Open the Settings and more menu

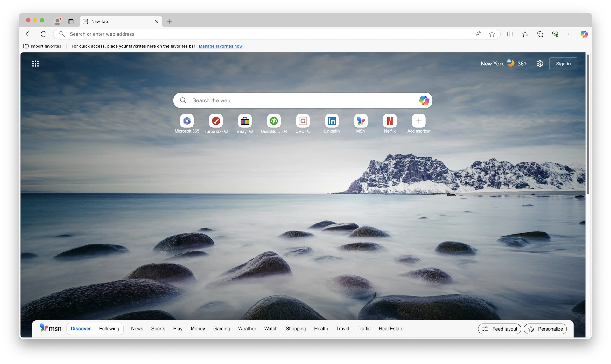pos(570,34)
